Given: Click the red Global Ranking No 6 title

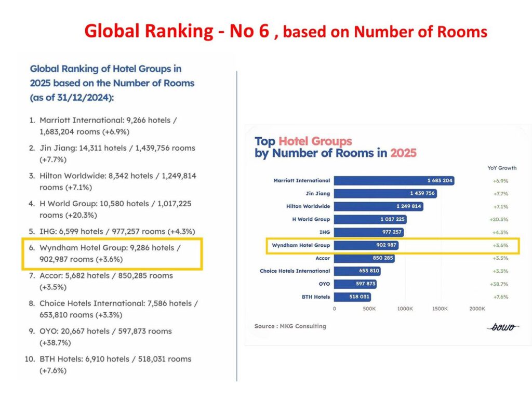Looking at the screenshot, I should (285, 31).
